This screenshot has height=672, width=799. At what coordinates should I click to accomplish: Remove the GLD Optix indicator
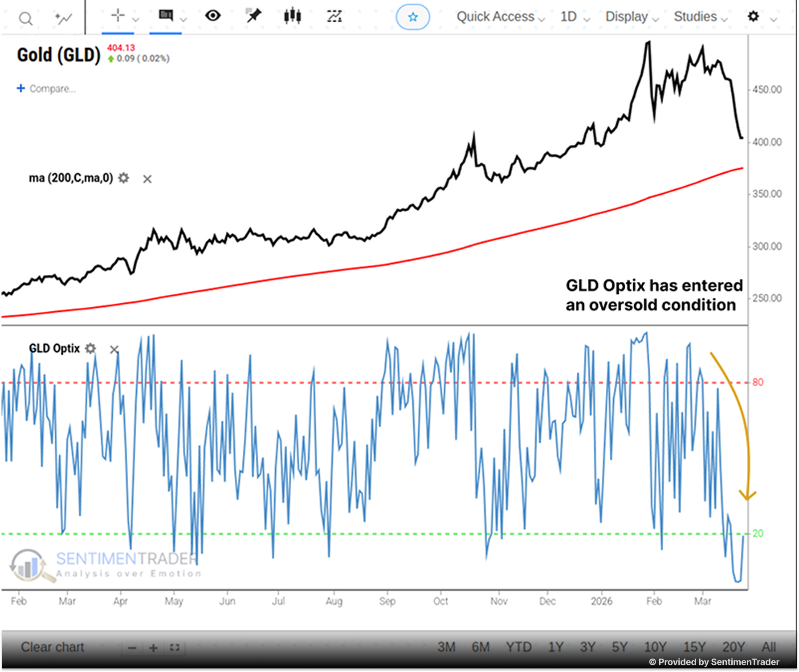114,350
